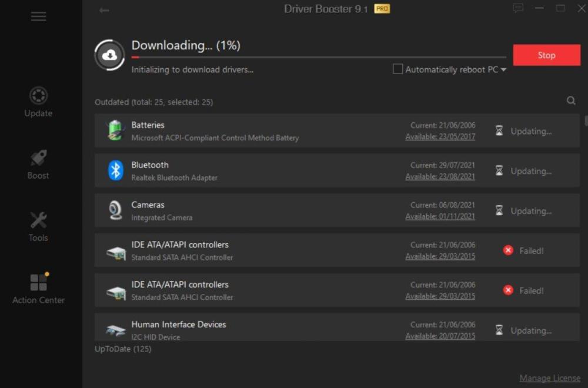Close the Driver Booster window
Screen dimensions: 588x388
pyautogui.click(x=582, y=8)
